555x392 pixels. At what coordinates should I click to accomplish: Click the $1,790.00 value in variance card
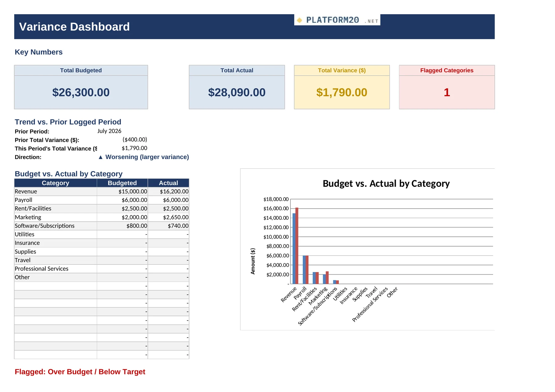tap(342, 92)
